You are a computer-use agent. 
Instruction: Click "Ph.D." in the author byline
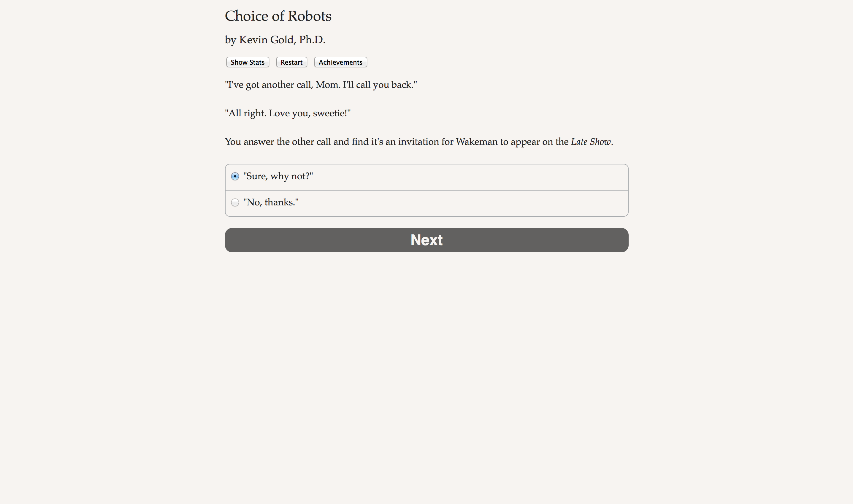312,40
